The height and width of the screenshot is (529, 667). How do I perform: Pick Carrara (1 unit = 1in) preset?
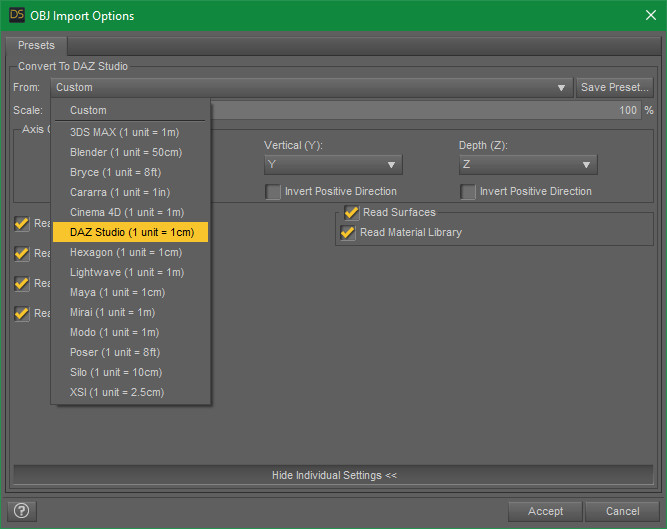(130, 192)
